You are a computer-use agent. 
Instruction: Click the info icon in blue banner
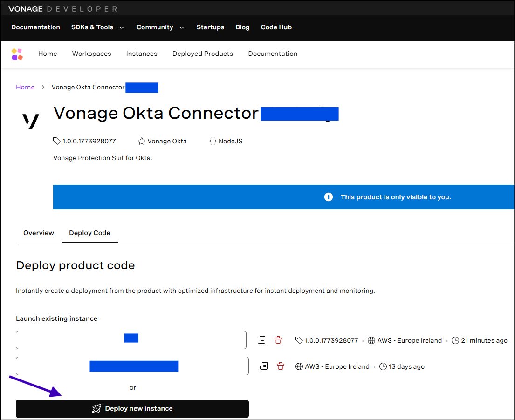(x=329, y=197)
